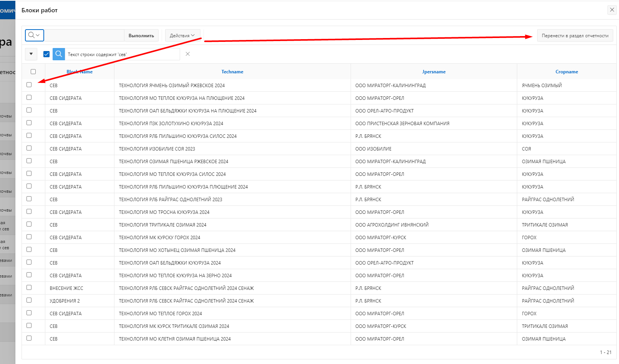The image size is (619, 364).
Task: Sort by the Block Name column header
Action: 79,72
